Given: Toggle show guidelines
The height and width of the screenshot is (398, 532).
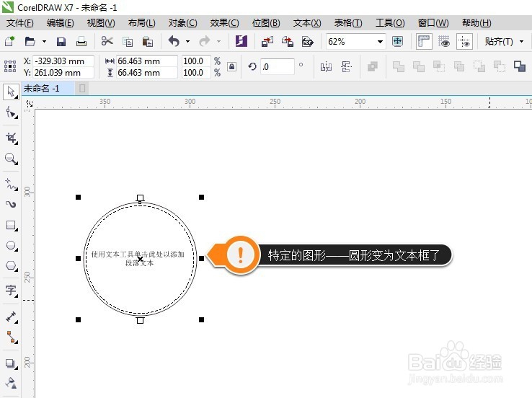Looking at the screenshot, I should coord(464,41).
